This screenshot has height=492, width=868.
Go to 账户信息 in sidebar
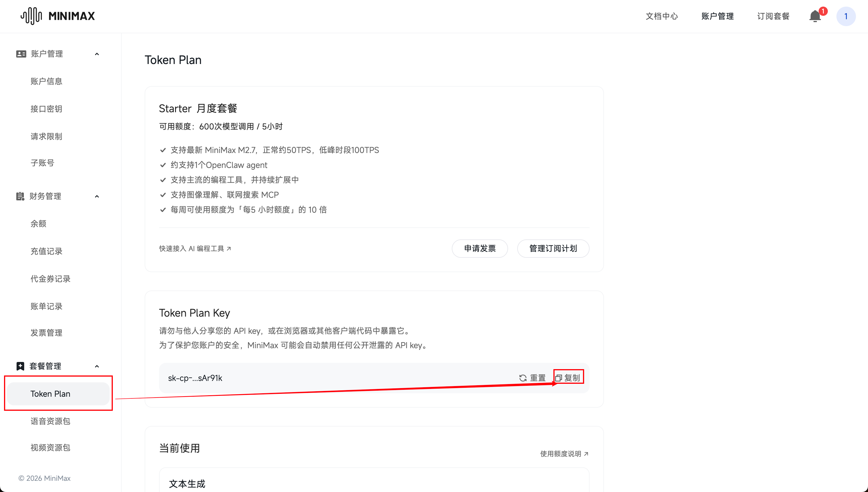click(x=46, y=82)
